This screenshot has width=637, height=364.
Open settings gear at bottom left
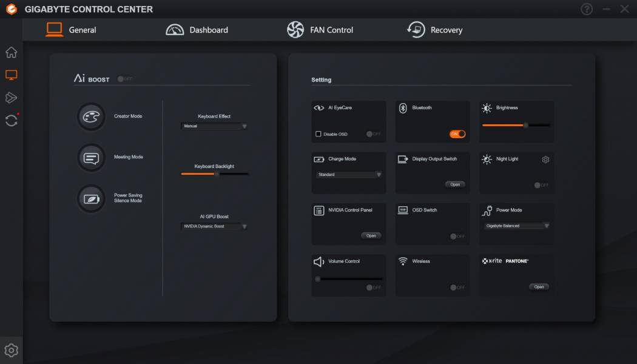tap(11, 350)
